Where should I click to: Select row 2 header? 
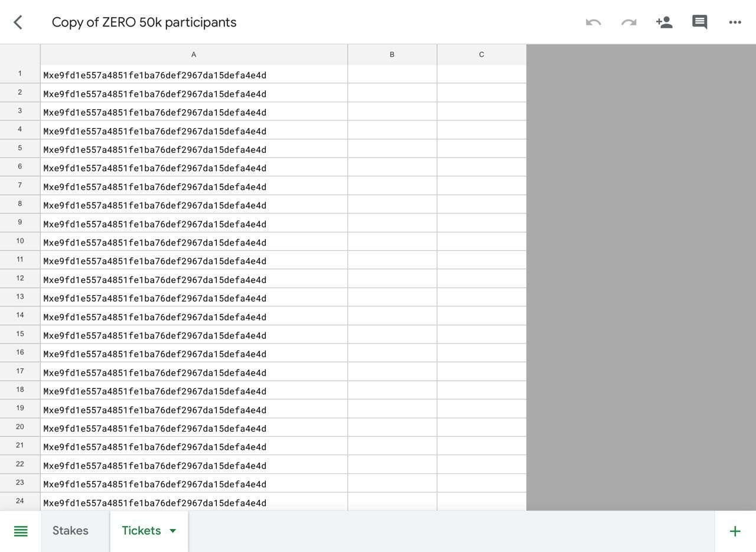coord(20,93)
